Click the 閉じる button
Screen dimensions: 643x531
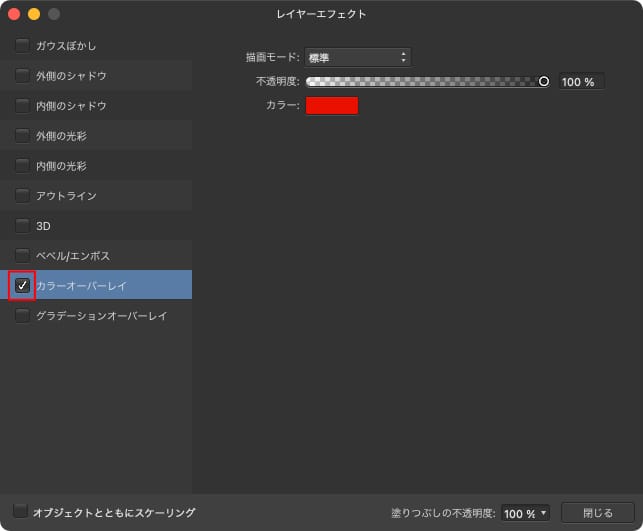click(x=597, y=513)
